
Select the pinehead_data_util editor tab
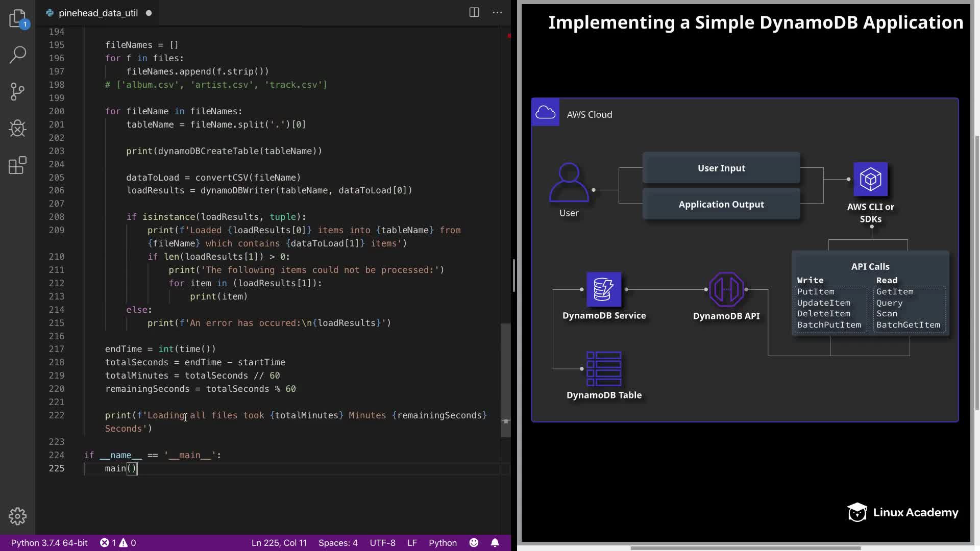(x=98, y=13)
